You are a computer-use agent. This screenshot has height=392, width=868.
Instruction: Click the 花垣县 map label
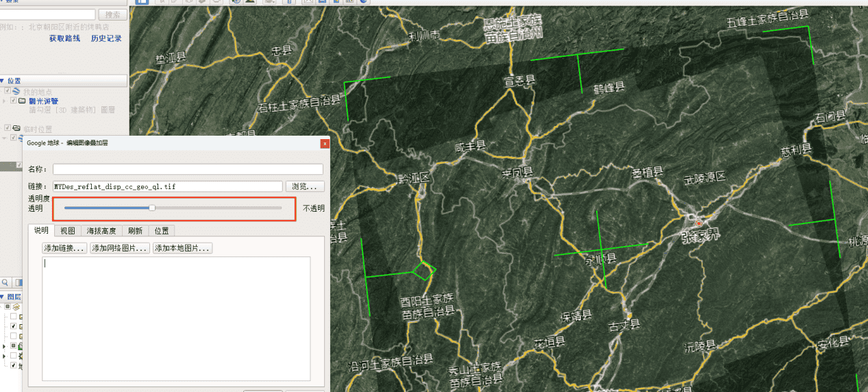pos(549,341)
